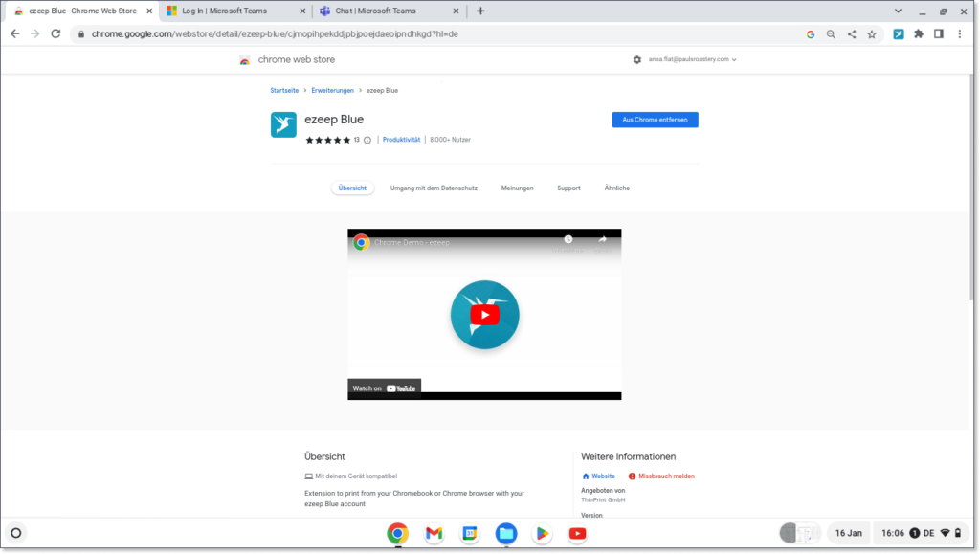Open Gmail from the shelf

[434, 533]
